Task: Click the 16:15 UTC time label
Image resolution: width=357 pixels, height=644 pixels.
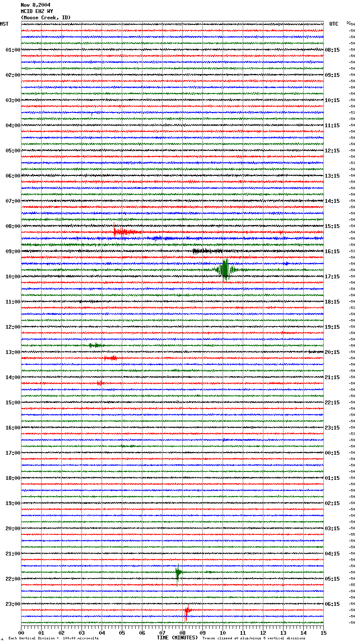Action: pos(332,251)
